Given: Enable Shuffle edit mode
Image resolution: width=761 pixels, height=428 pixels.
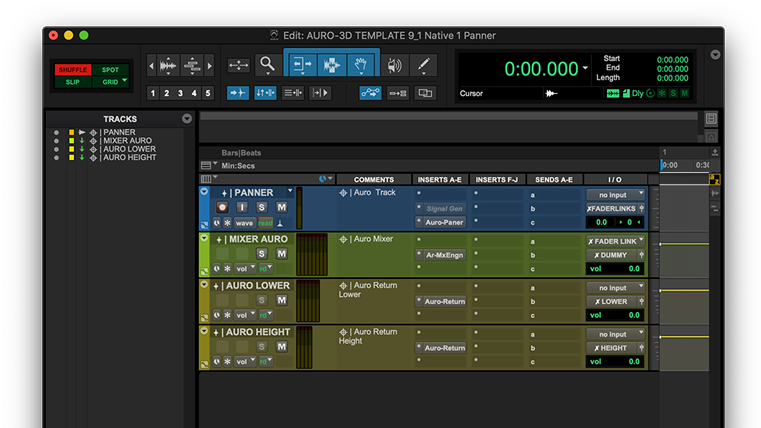Looking at the screenshot, I should point(72,69).
